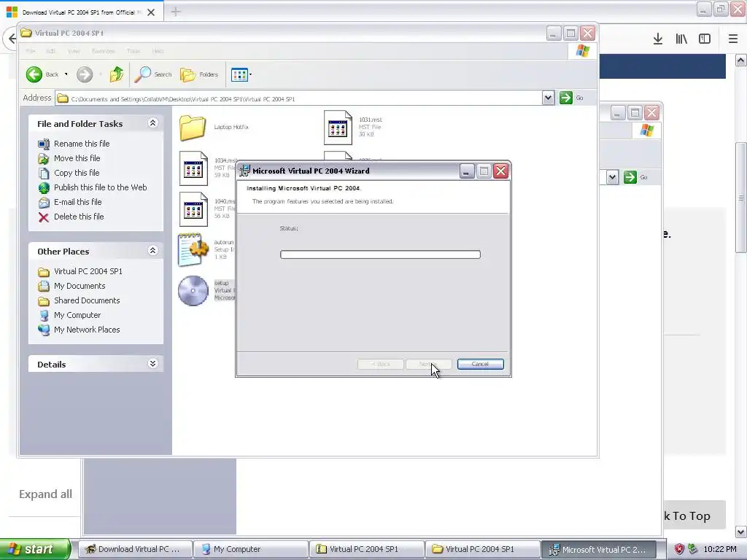This screenshot has width=747, height=560.
Task: Collapse the Other Places panel
Action: point(153,251)
